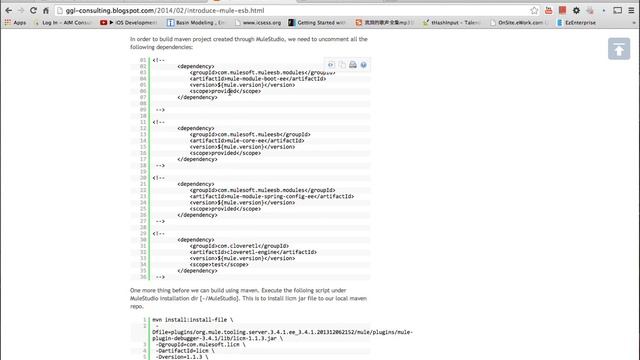Reload the current page
640x360 pixels.
pyautogui.click(x=33, y=10)
